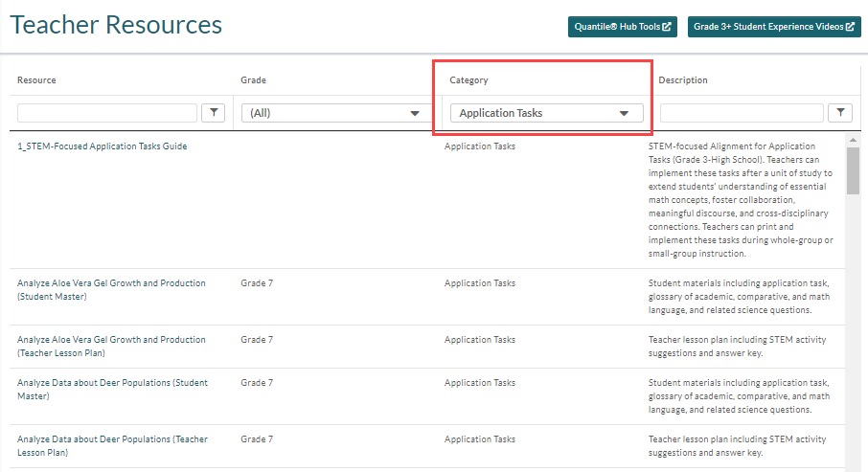This screenshot has height=472, width=868.
Task: Click Grade 7 in Aloe Vera Student Master row
Action: coord(257,282)
